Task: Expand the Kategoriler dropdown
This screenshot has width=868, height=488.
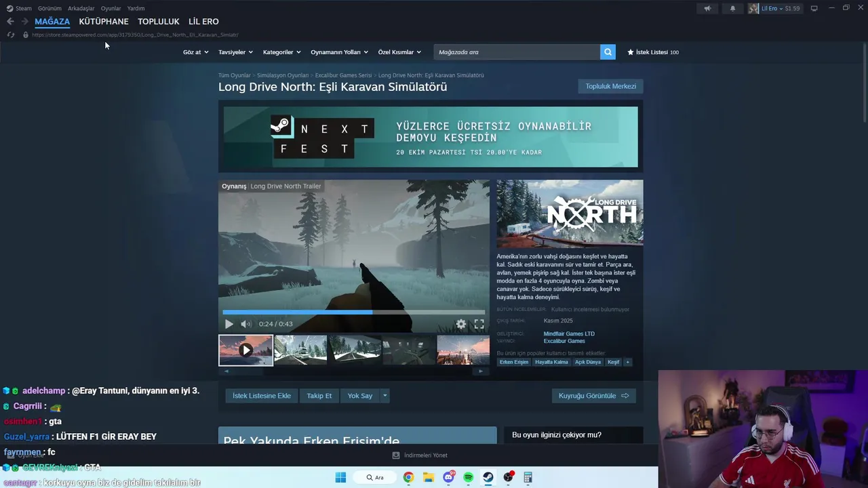Action: [281, 52]
